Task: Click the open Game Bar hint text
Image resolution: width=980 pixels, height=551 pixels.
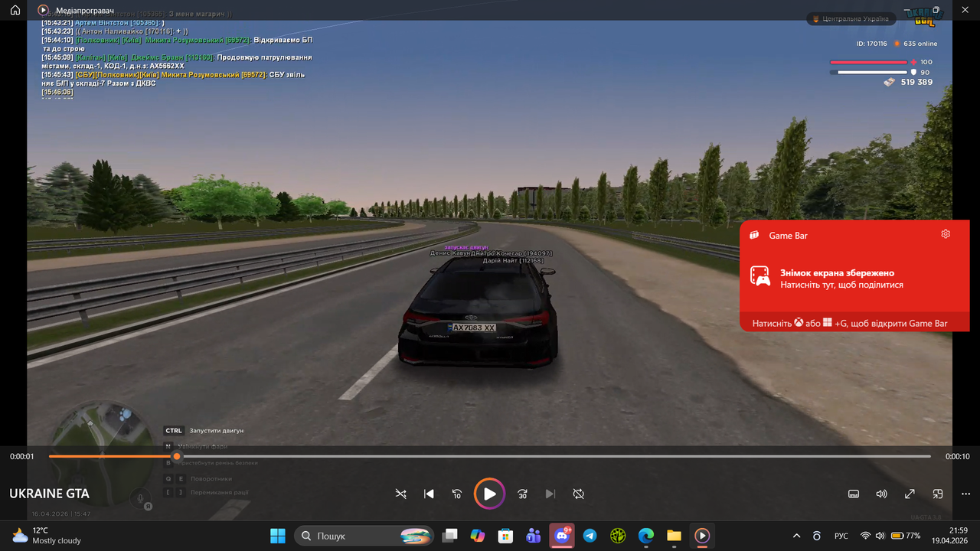Action: pyautogui.click(x=850, y=323)
